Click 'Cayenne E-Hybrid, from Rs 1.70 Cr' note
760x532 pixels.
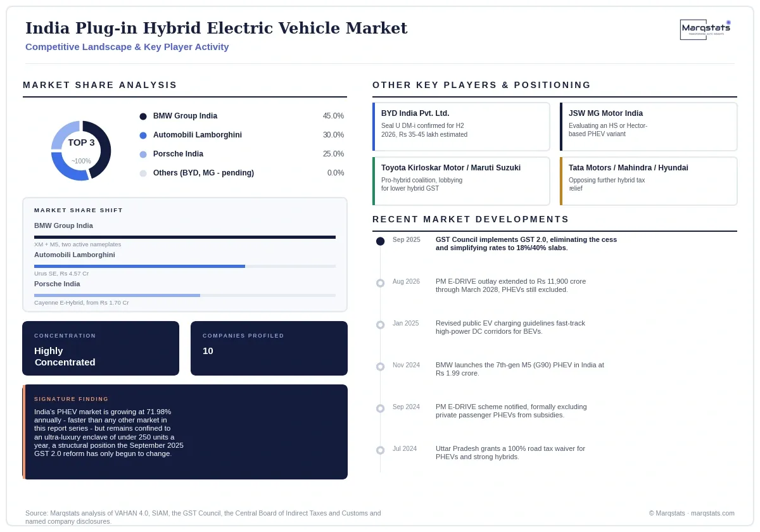(82, 303)
